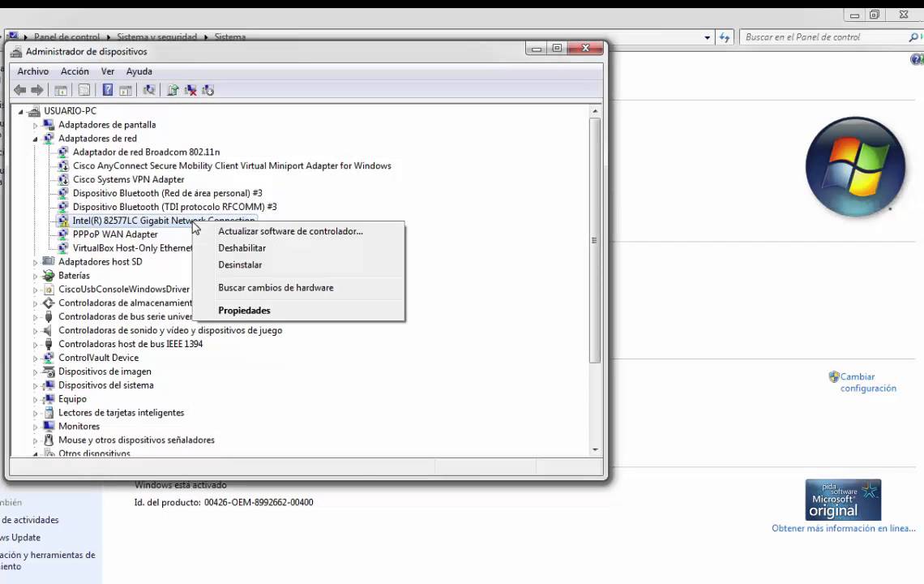Click the update driver software toolbar icon

[173, 90]
